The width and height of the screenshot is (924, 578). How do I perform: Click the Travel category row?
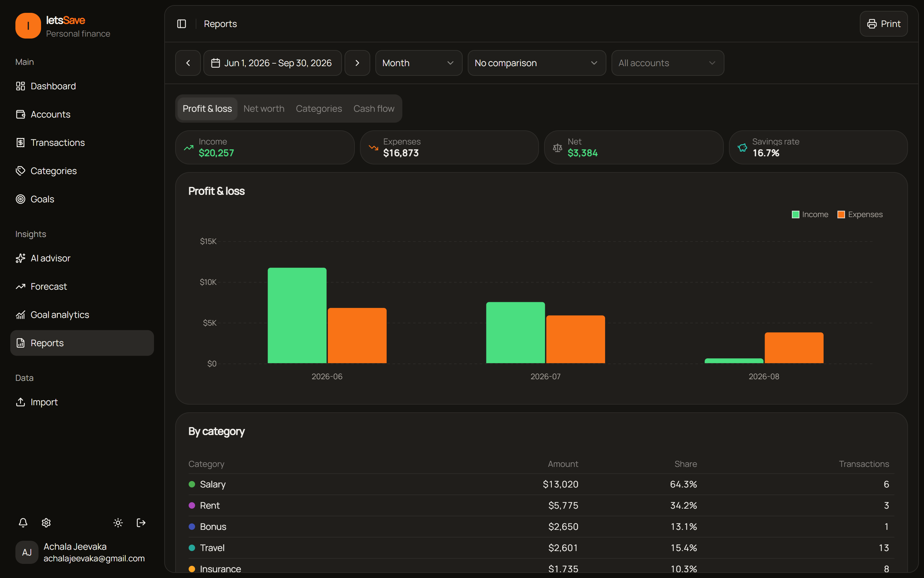(x=541, y=548)
